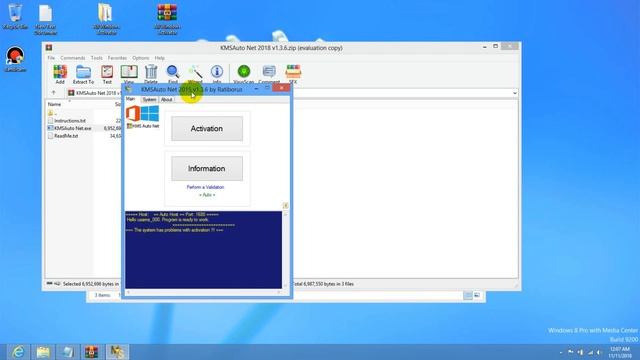Select KMSAuto Net.exe in the file list
Image resolution: width=640 pixels, height=360 pixels.
coord(69,128)
